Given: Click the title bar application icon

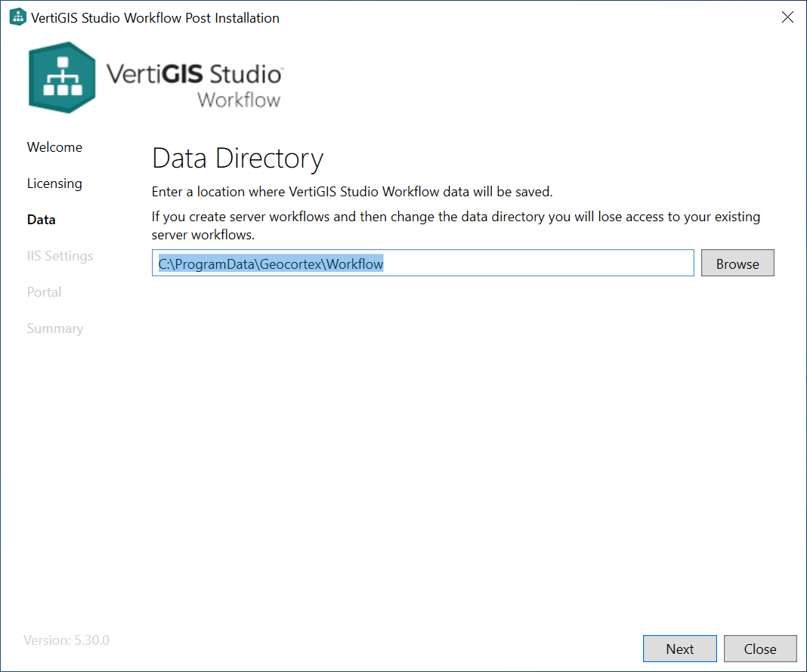Looking at the screenshot, I should pos(17,16).
